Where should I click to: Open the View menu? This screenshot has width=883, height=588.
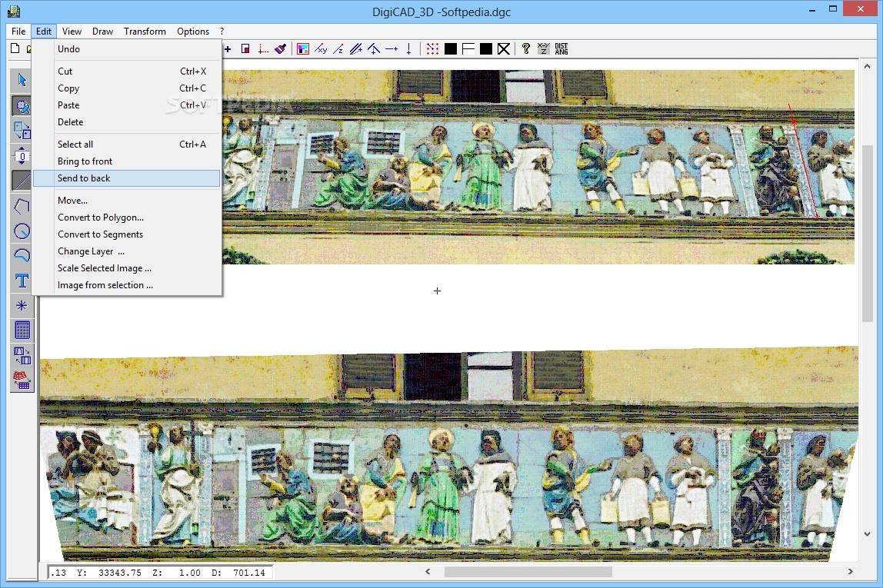click(72, 32)
